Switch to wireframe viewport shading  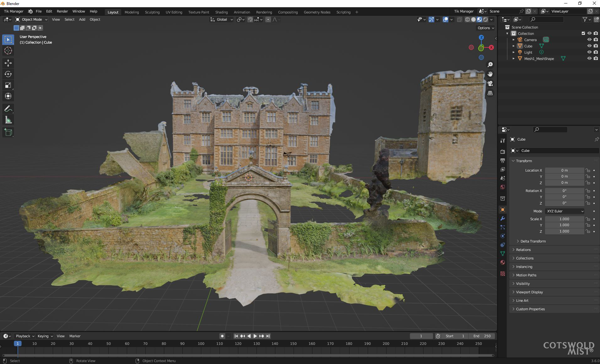click(x=468, y=19)
